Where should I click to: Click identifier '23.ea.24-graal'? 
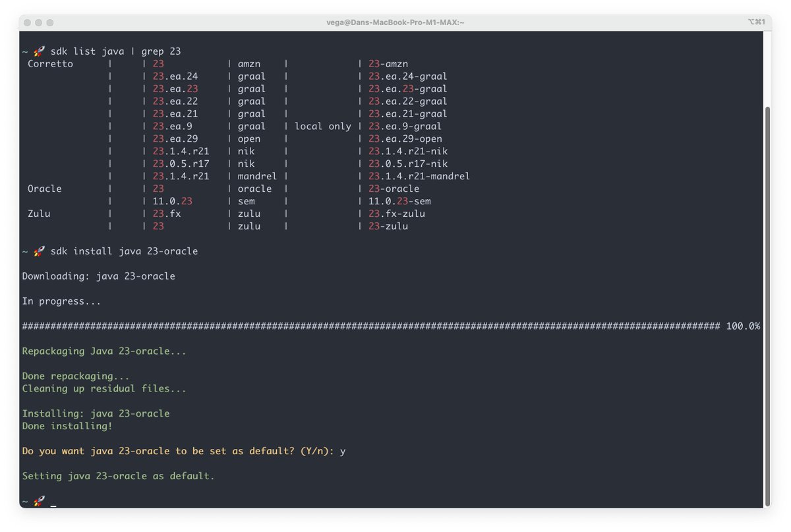pyautogui.click(x=408, y=76)
